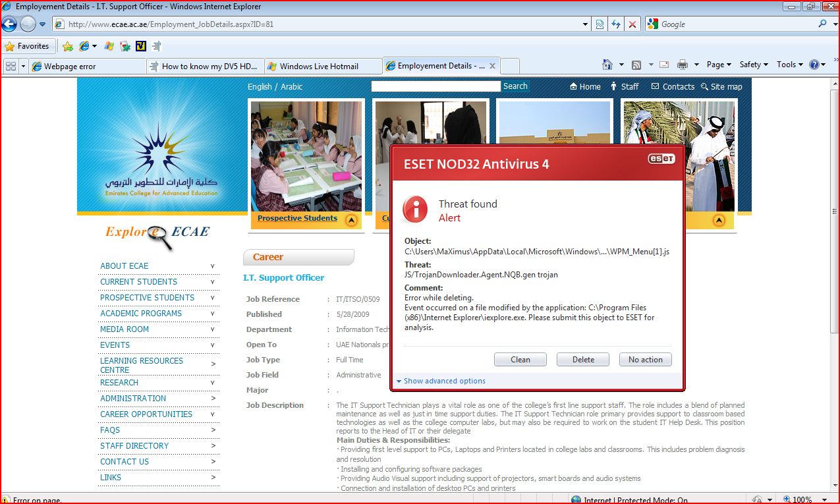Viewport: 840px width, 504px height.
Task: Toggle the Compatibility View icon
Action: [600, 24]
